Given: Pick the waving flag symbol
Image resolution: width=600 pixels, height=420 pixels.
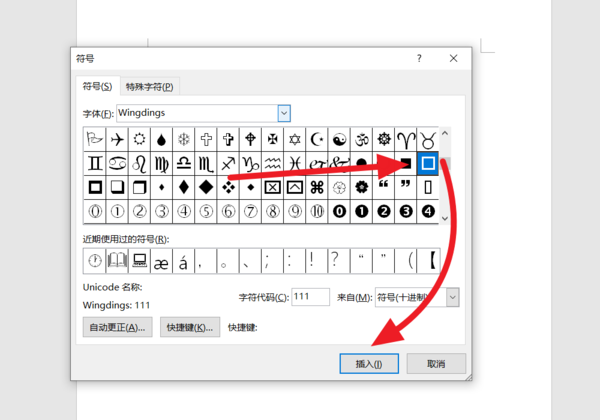Looking at the screenshot, I should pos(95,140).
